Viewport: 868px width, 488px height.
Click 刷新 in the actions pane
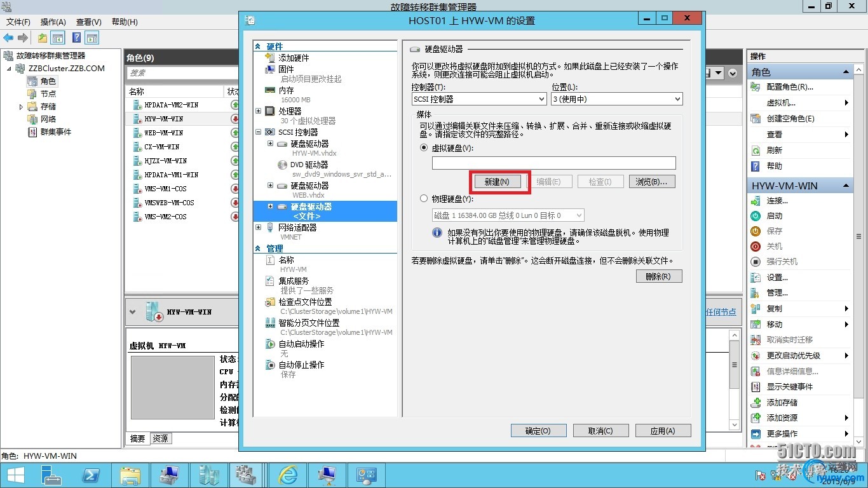tap(775, 151)
